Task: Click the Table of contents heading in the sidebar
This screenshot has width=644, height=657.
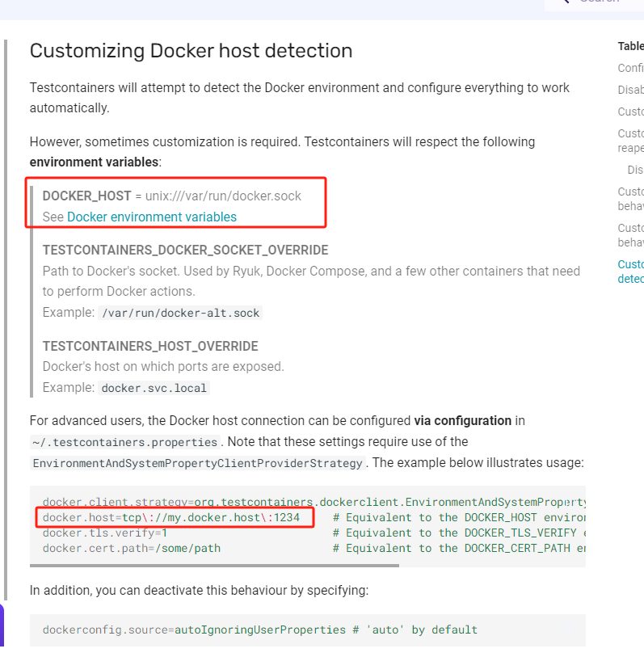Action: click(x=630, y=46)
